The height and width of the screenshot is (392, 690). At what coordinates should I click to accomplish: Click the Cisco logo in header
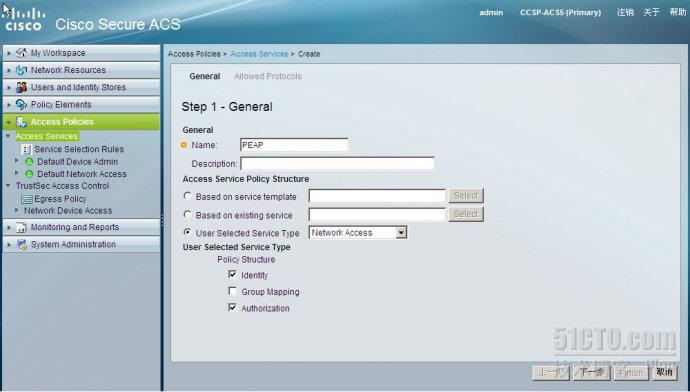pos(25,20)
